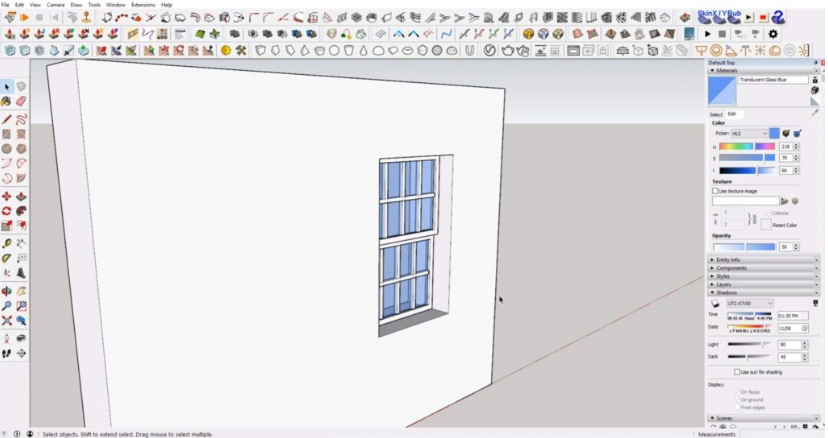Click the shadow Time slider

[749, 315]
